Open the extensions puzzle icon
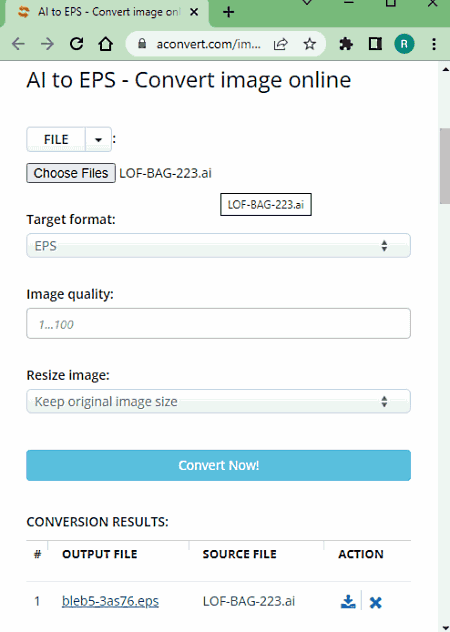This screenshot has height=632, width=450. [x=346, y=44]
